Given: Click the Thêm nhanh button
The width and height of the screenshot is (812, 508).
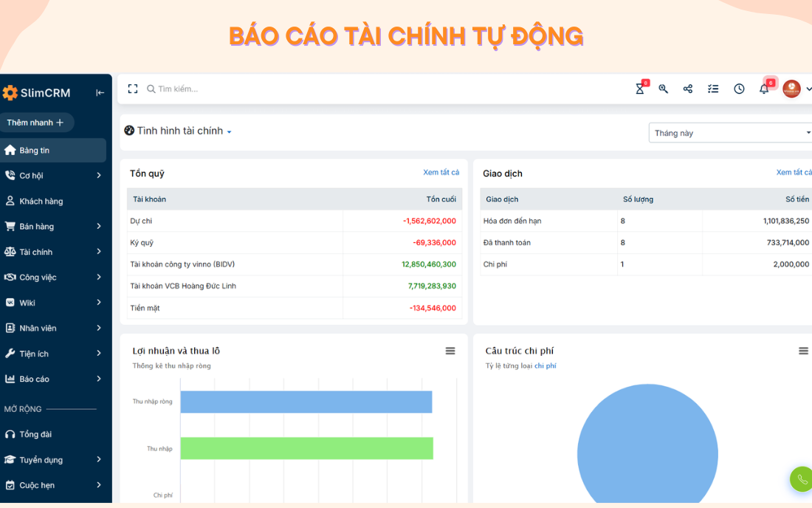Looking at the screenshot, I should (37, 122).
